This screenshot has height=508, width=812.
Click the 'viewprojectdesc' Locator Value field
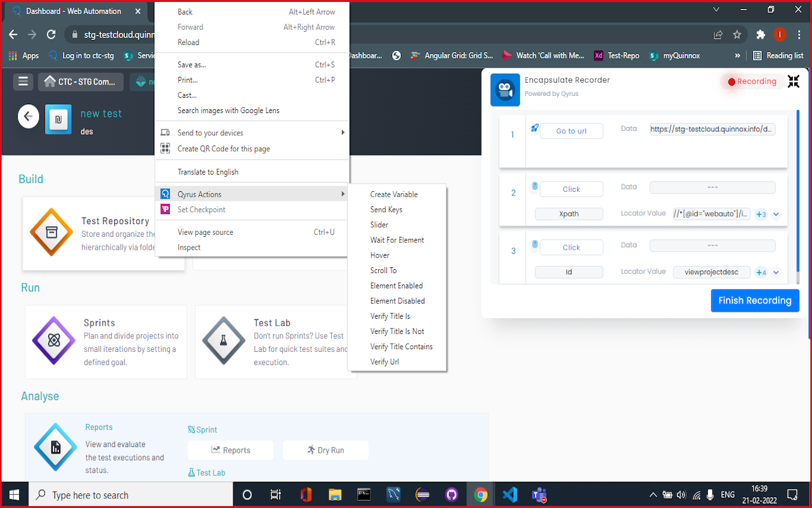coord(712,271)
